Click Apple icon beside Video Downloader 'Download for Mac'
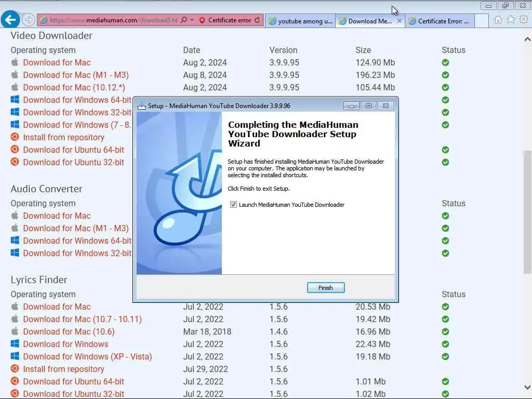Viewport: 532px width, 399px height. [15, 62]
